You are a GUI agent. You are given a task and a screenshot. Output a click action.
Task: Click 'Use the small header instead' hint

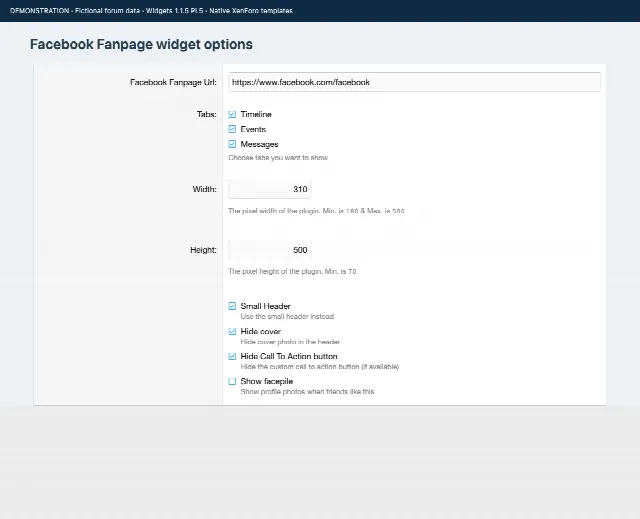tap(287, 317)
